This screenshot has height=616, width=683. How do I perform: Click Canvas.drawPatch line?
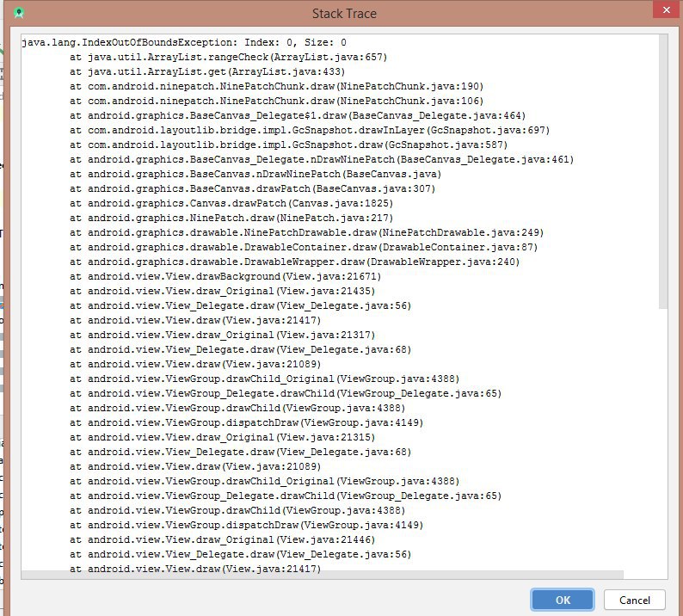click(231, 203)
